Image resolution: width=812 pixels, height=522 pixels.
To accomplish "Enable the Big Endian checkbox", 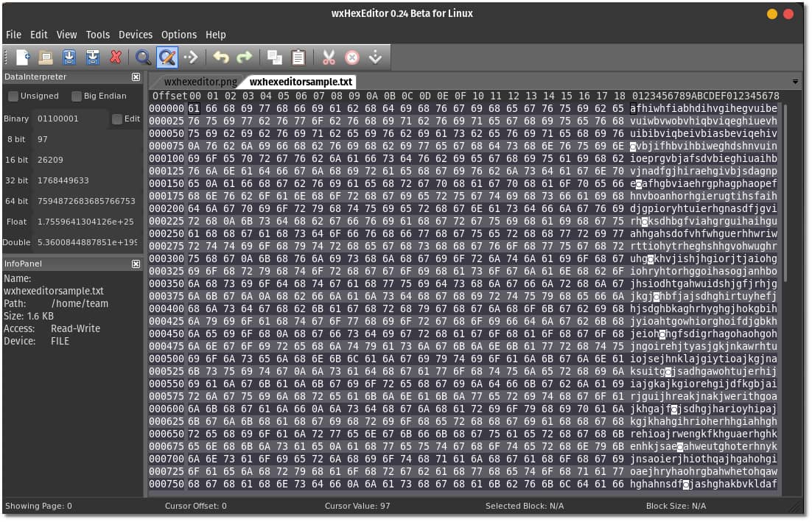I will (76, 96).
